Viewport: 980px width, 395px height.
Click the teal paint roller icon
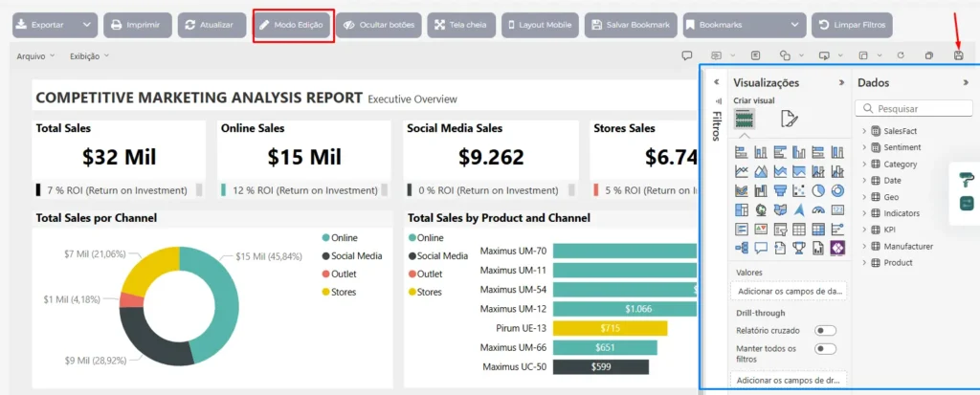pyautogui.click(x=966, y=179)
